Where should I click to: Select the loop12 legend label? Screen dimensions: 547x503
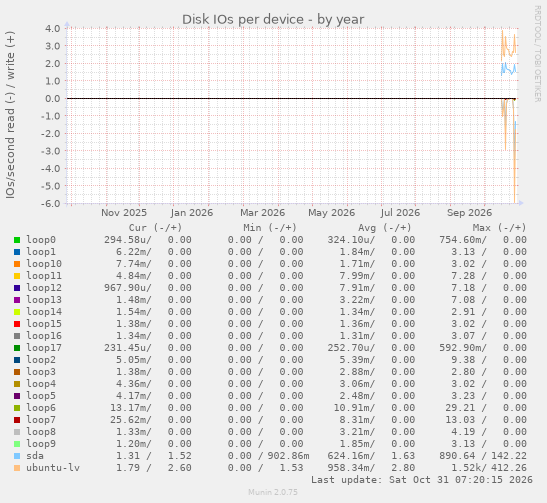44,288
